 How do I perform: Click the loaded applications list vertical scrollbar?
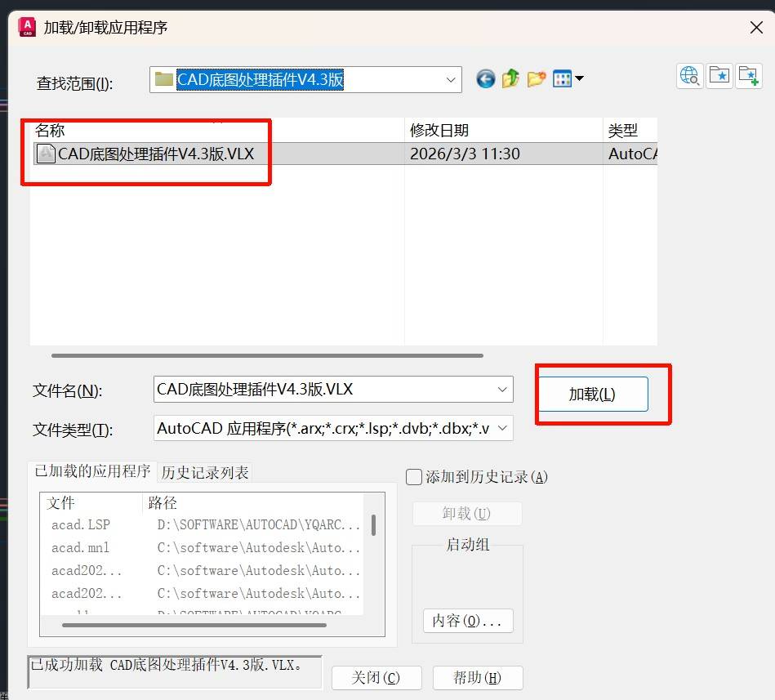coord(373,524)
